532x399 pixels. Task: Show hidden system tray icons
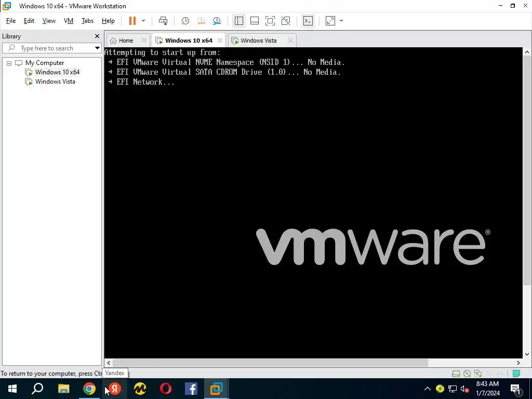click(428, 389)
